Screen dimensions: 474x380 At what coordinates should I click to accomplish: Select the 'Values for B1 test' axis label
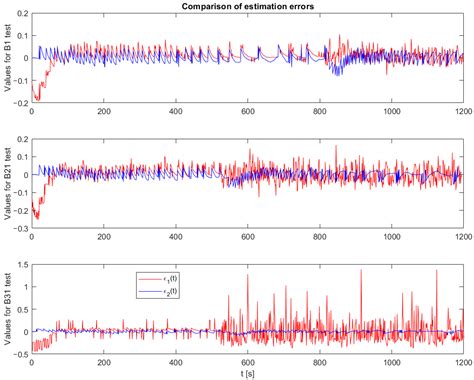pyautogui.click(x=7, y=58)
